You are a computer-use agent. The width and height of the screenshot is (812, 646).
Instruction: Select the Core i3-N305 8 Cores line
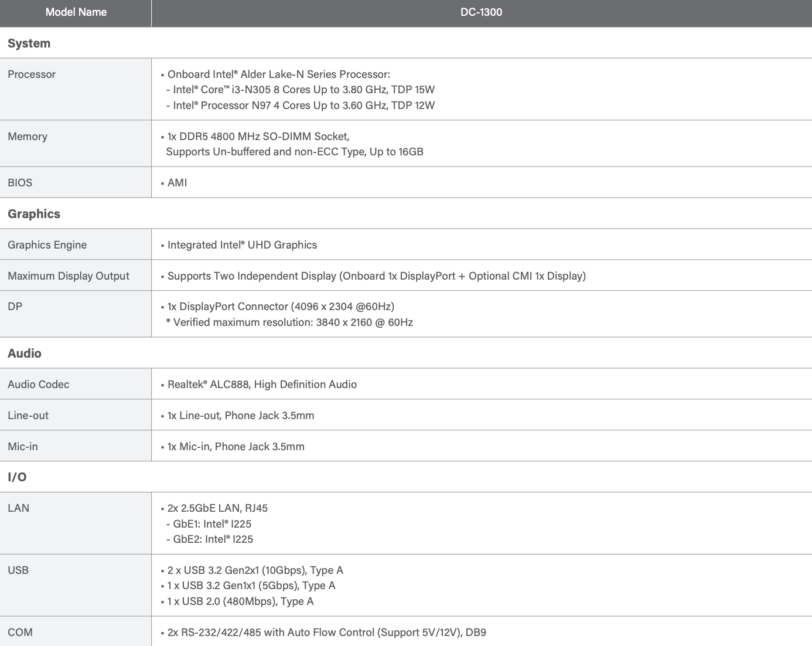[x=300, y=90]
